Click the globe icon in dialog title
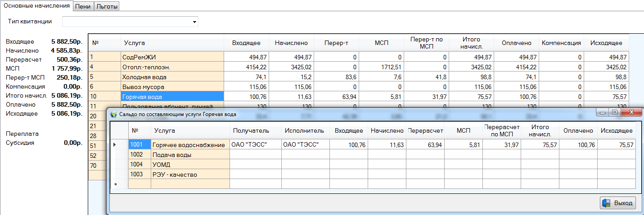644x215 pixels. coord(113,114)
